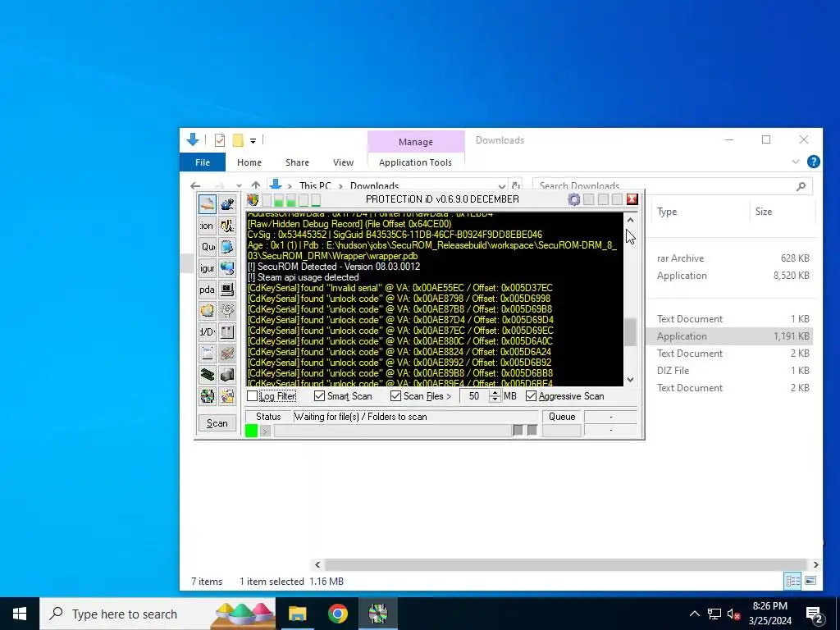Click the open-hand icon in Protection ID sidebar
The image size is (840, 630).
(x=208, y=204)
